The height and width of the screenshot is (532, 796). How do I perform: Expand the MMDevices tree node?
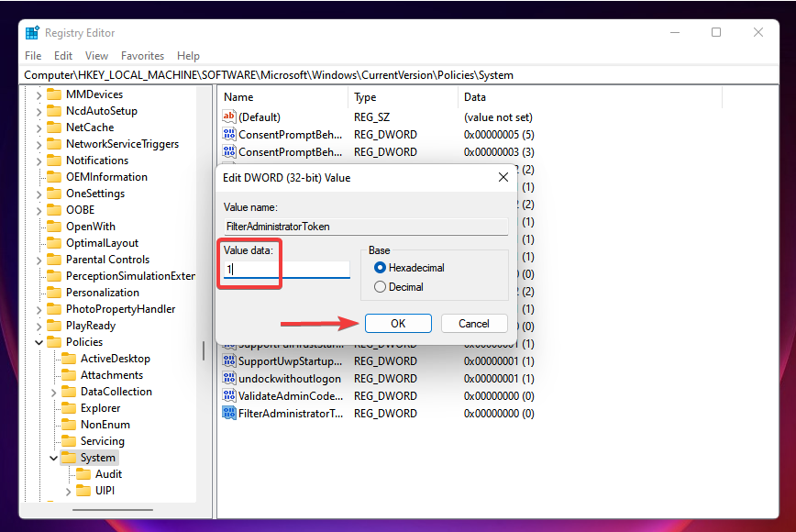[39, 94]
